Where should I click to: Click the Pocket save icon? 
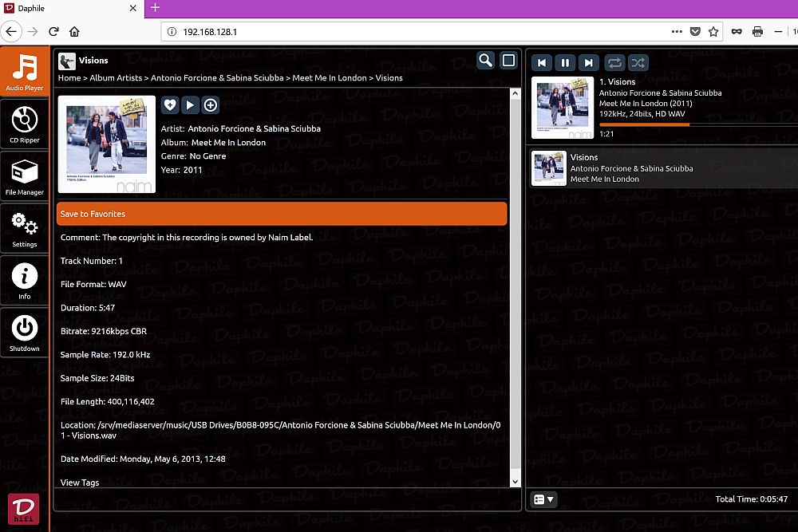click(x=695, y=32)
